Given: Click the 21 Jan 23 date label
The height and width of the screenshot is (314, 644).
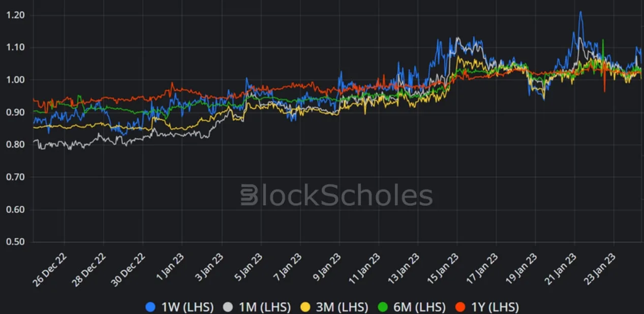Looking at the screenshot, I should point(562,269).
